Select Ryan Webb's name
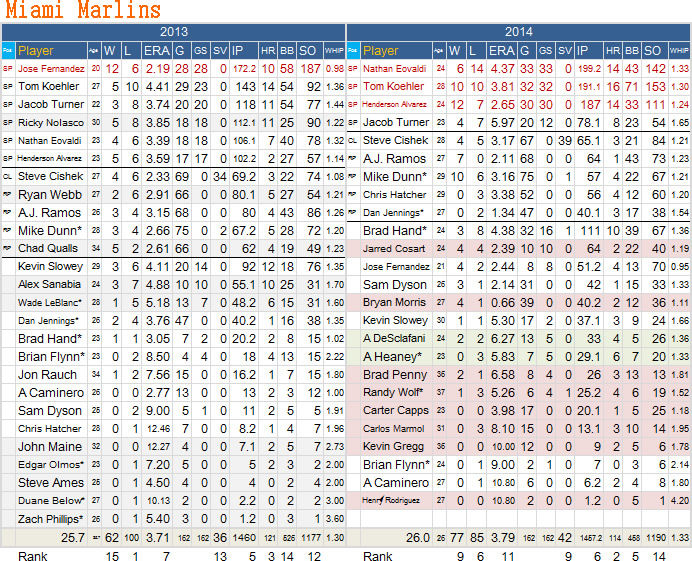The width and height of the screenshot is (692, 561). point(50,195)
